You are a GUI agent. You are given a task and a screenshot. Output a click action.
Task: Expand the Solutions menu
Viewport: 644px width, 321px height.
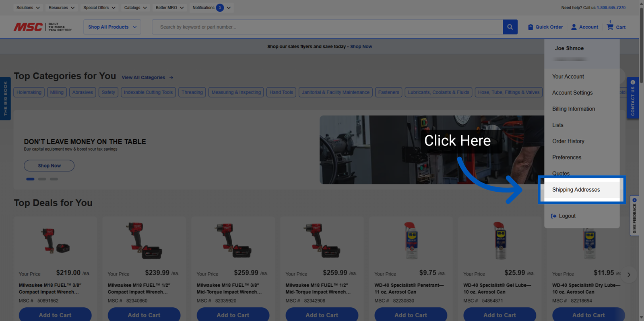pos(28,8)
